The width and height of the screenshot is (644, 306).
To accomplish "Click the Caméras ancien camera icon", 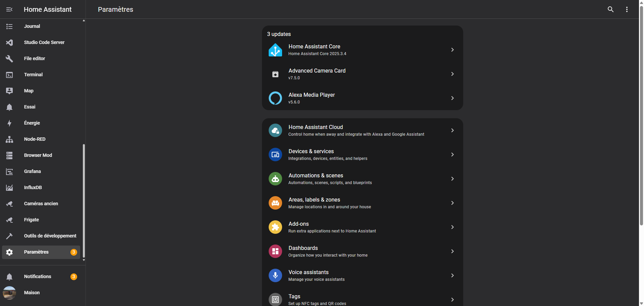I will click(9, 204).
